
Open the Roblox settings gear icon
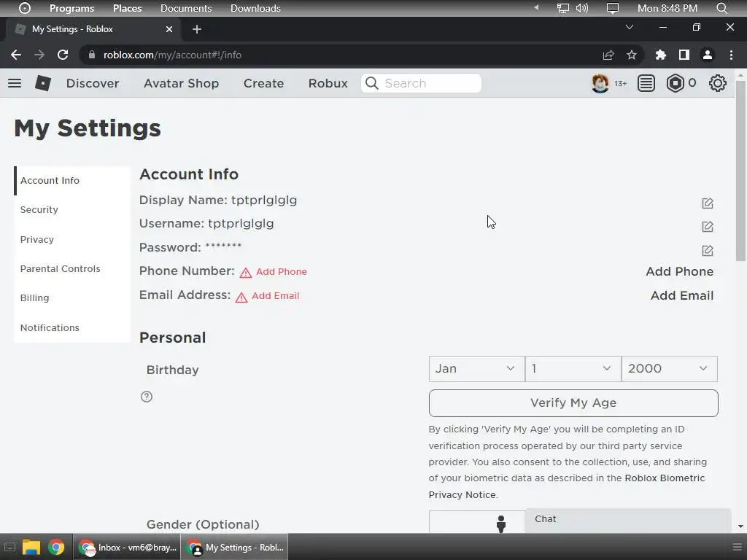pyautogui.click(x=718, y=83)
